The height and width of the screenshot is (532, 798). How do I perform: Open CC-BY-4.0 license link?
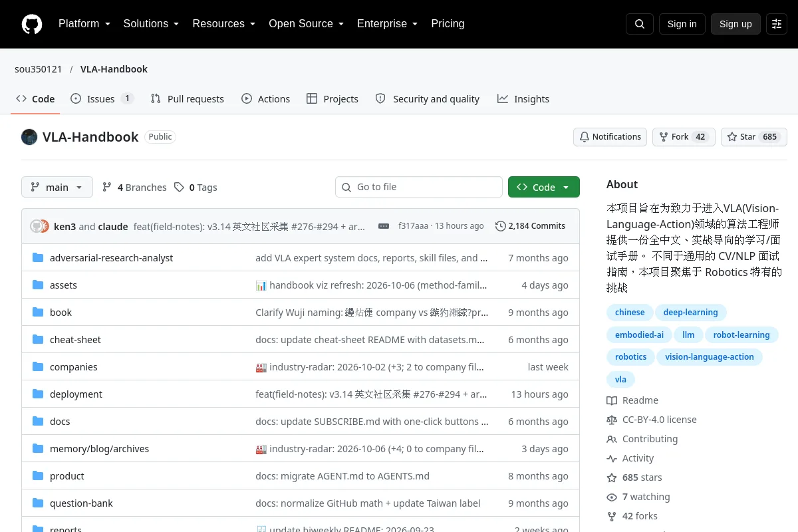pyautogui.click(x=652, y=420)
